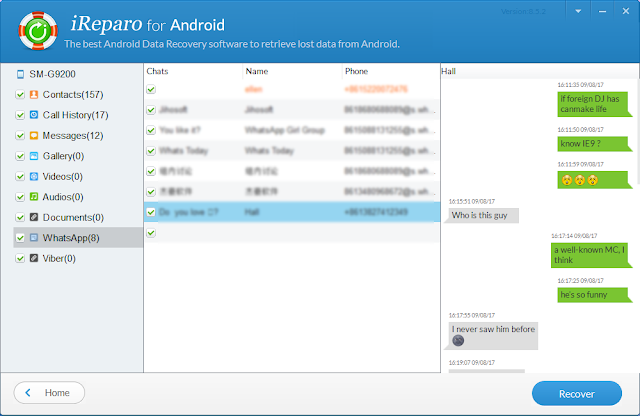640x416 pixels.
Task: Click the WhatsApp category icon
Action: click(x=34, y=238)
